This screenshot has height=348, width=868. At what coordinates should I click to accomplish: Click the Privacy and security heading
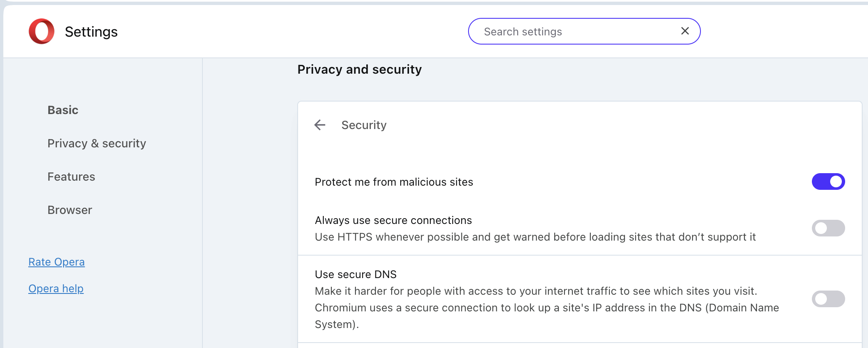[x=360, y=69]
